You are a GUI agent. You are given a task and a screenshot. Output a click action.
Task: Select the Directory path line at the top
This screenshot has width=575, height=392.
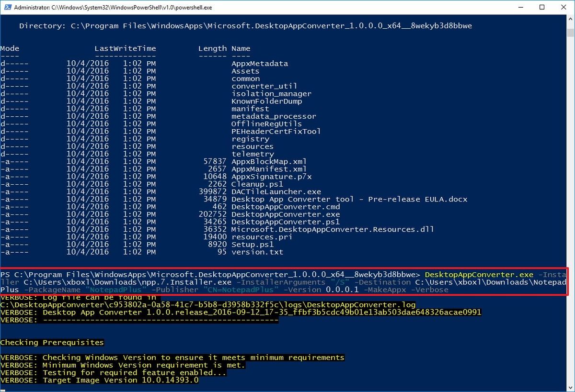[240, 25]
